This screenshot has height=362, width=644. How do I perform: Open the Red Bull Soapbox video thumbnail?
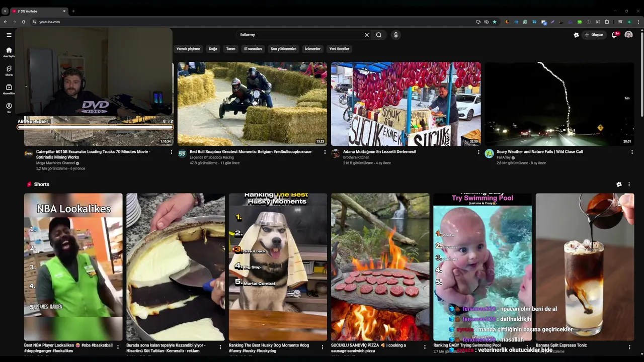[252, 104]
